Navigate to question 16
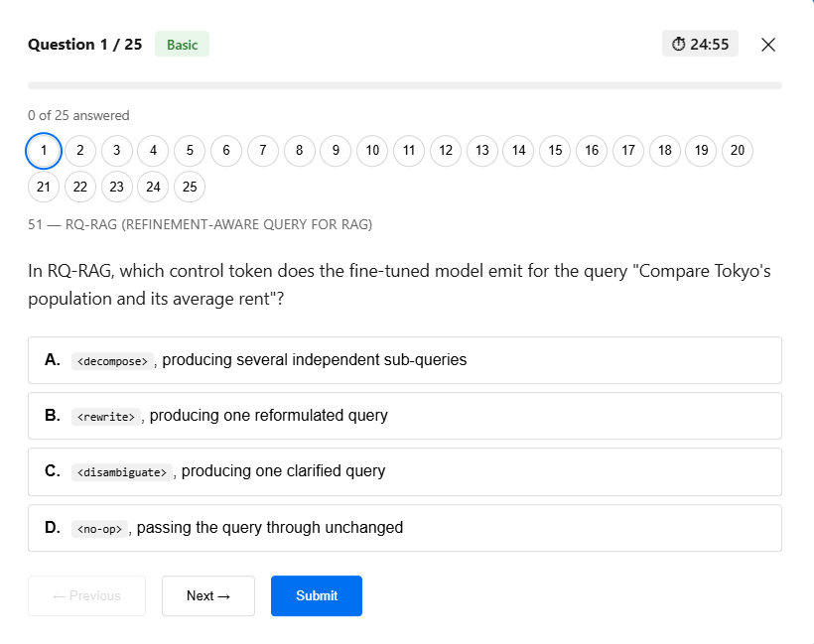The width and height of the screenshot is (814, 644). point(592,151)
